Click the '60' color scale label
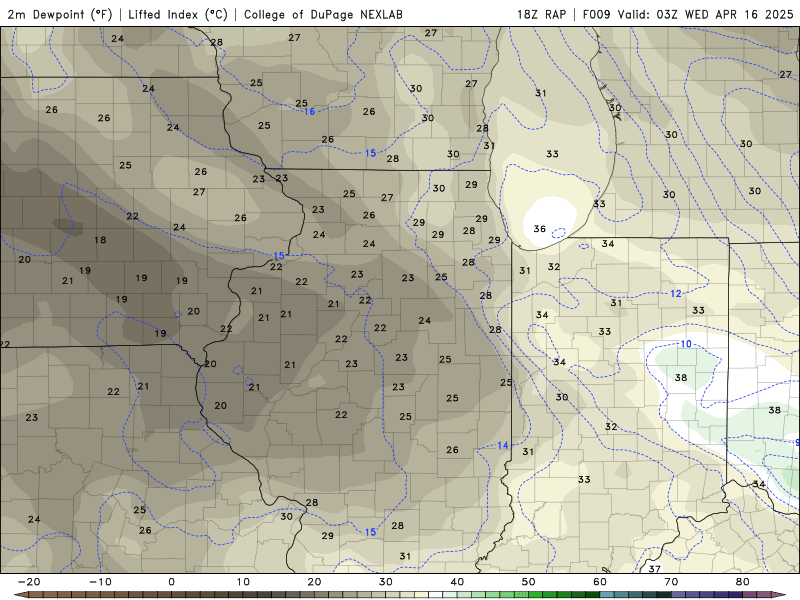Viewport: 800px width, 600px height. (600, 582)
